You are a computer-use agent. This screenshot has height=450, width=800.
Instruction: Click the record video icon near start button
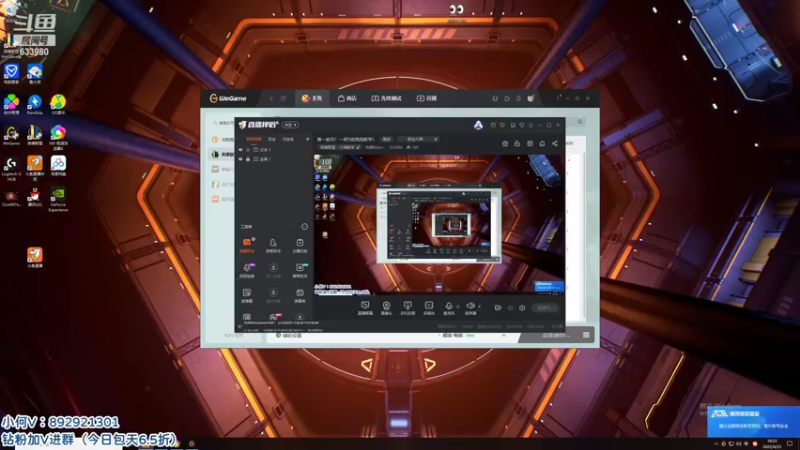[497, 308]
